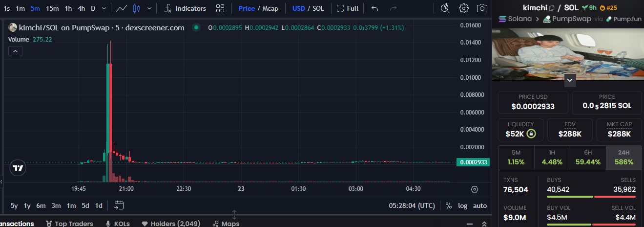Set chart currency to USD

point(299,8)
